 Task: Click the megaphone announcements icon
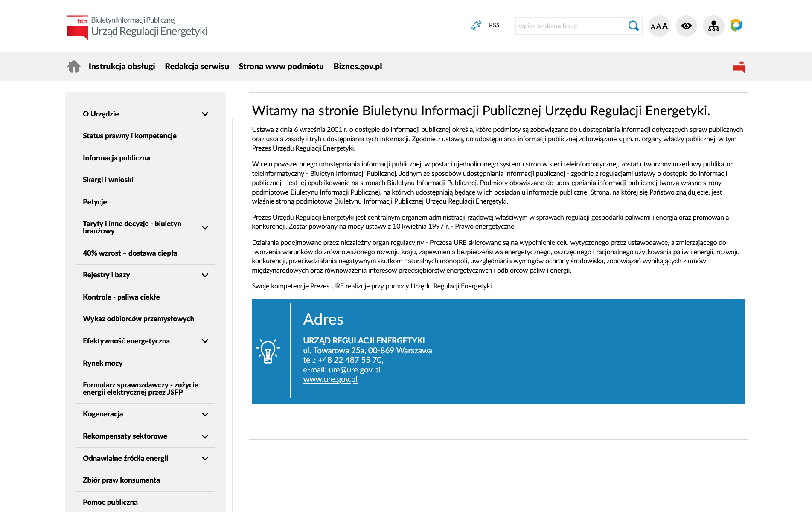pos(476,26)
